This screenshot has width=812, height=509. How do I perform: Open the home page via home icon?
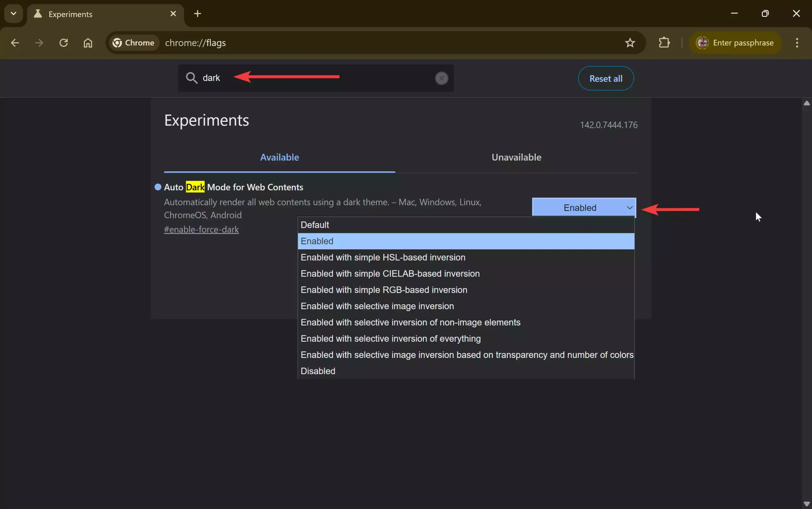pos(88,43)
